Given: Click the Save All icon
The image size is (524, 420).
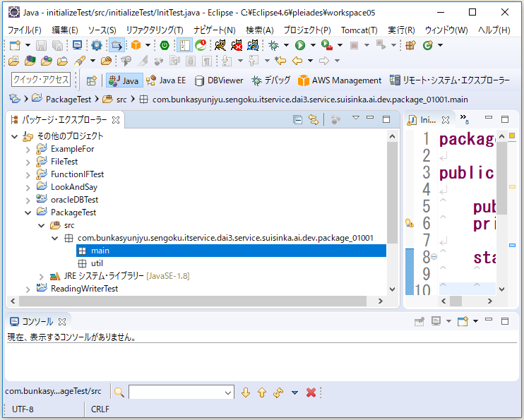Looking at the screenshot, I should tap(57, 45).
